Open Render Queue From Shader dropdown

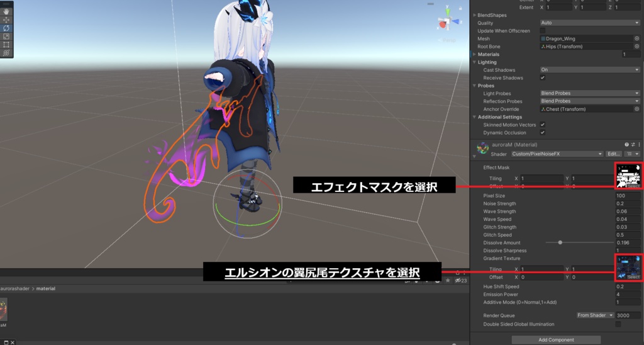[x=595, y=315]
